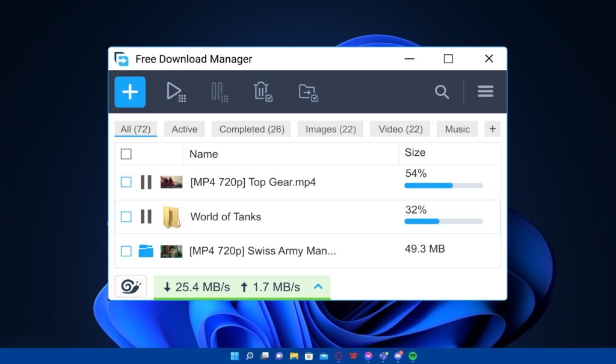The height and width of the screenshot is (364, 616).
Task: Toggle snail mode speed limiter
Action: (131, 286)
